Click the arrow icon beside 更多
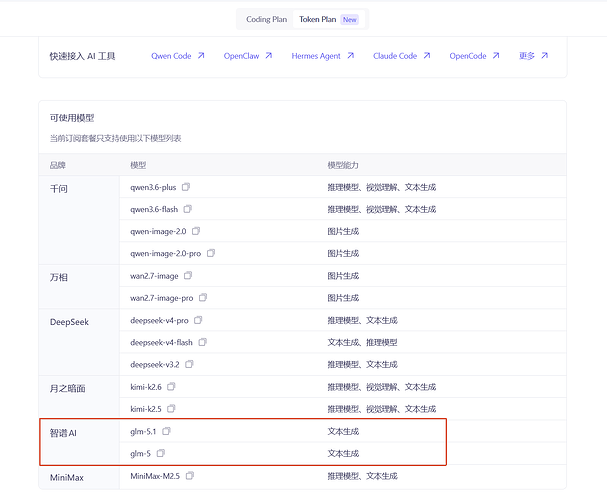Screen dimensions: 607x500 tap(544, 56)
